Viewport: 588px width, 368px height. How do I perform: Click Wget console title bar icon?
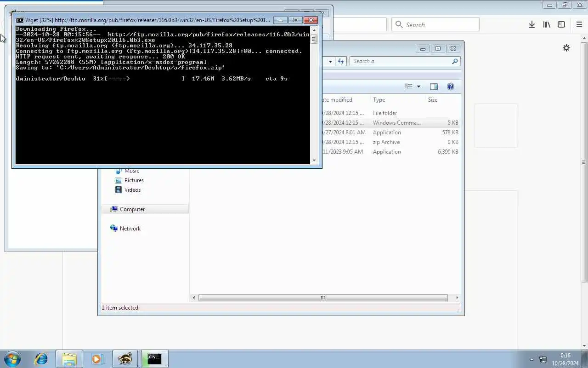tap(20, 20)
